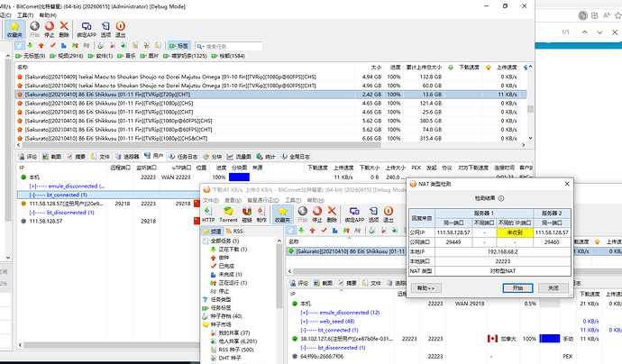622x364 pixels.
Task: Click blue piece-map bar of 38.102.127.6 peer
Action: coord(549,339)
